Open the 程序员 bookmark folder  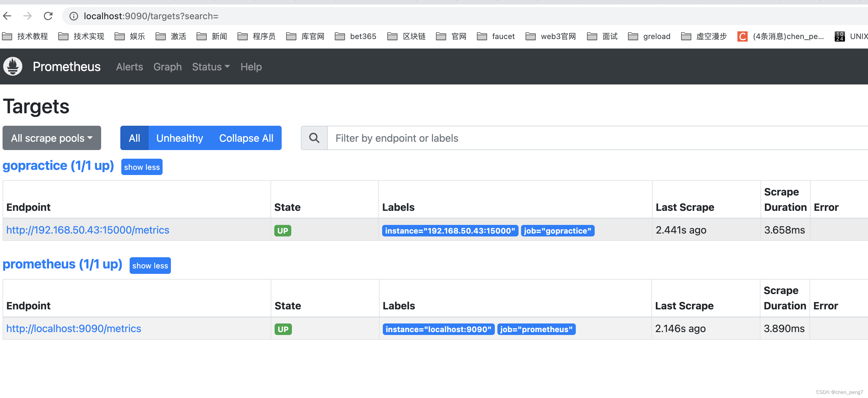pyautogui.click(x=256, y=36)
